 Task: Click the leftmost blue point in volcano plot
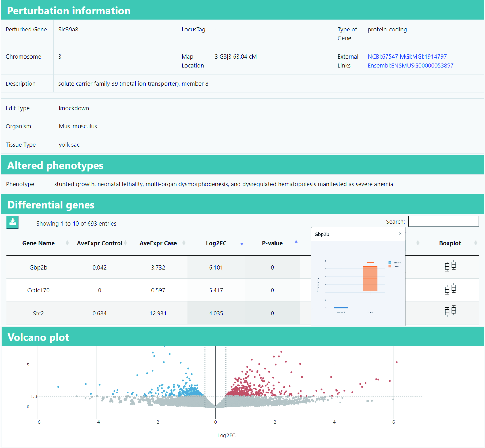pyautogui.click(x=58, y=387)
